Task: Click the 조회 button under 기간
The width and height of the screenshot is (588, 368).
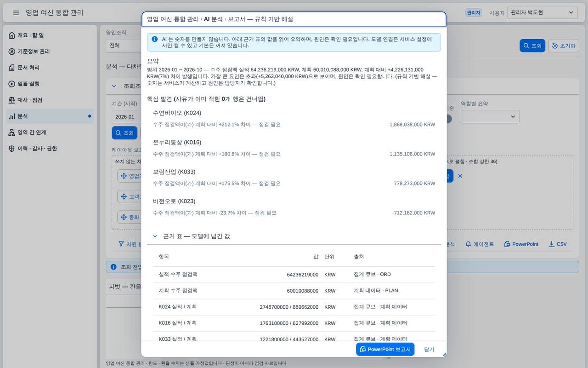Action: [124, 133]
